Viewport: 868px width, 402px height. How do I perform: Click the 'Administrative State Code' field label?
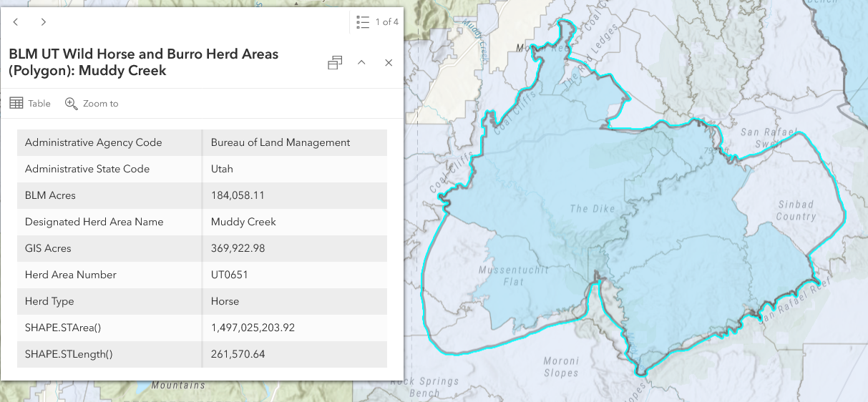click(87, 169)
